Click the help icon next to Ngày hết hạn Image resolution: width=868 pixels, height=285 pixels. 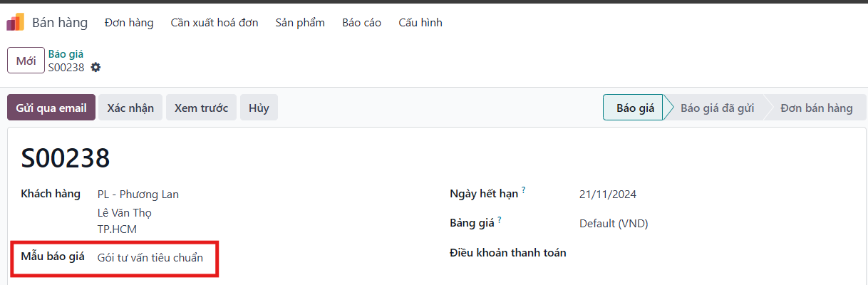pyautogui.click(x=523, y=190)
